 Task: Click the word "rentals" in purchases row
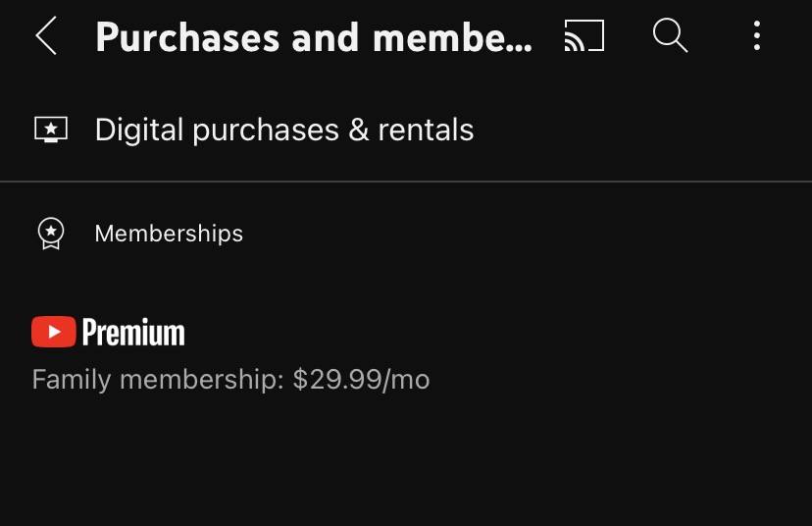click(426, 130)
